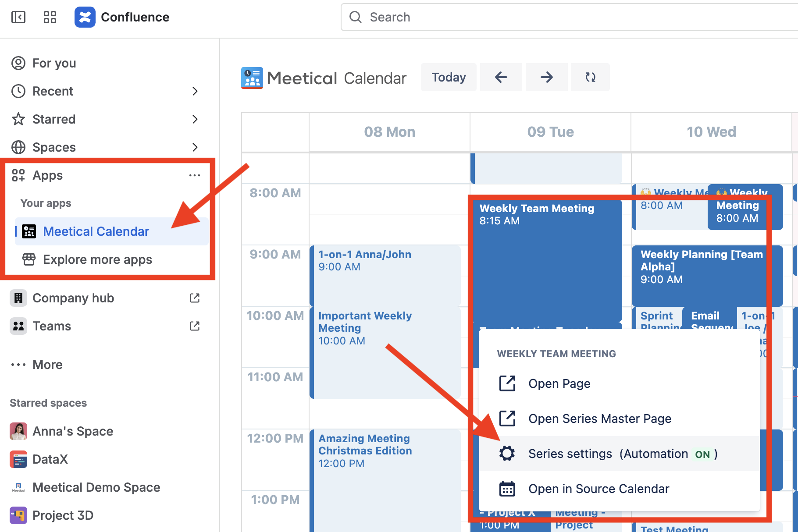Open Series settings (Automation ON)
Viewport: 798px width, 532px height.
point(620,454)
